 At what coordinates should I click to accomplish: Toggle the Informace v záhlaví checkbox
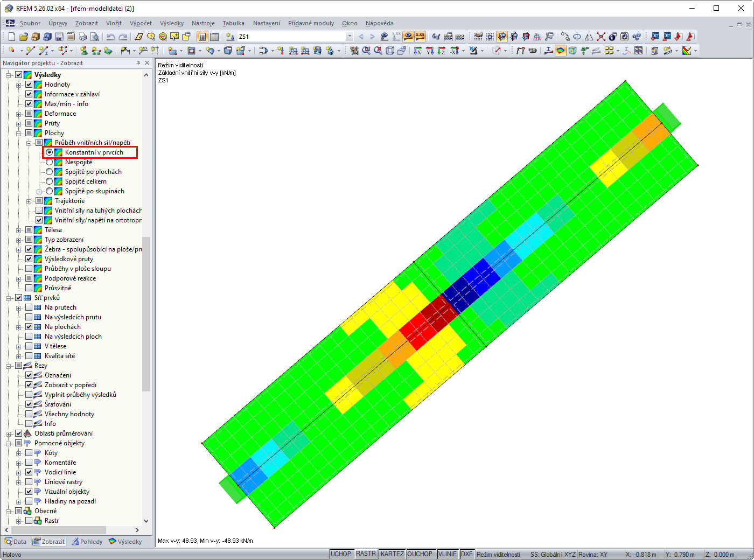point(29,94)
